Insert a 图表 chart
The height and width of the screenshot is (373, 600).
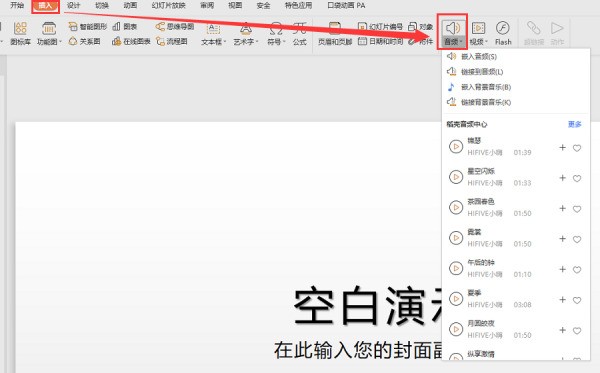pos(125,26)
